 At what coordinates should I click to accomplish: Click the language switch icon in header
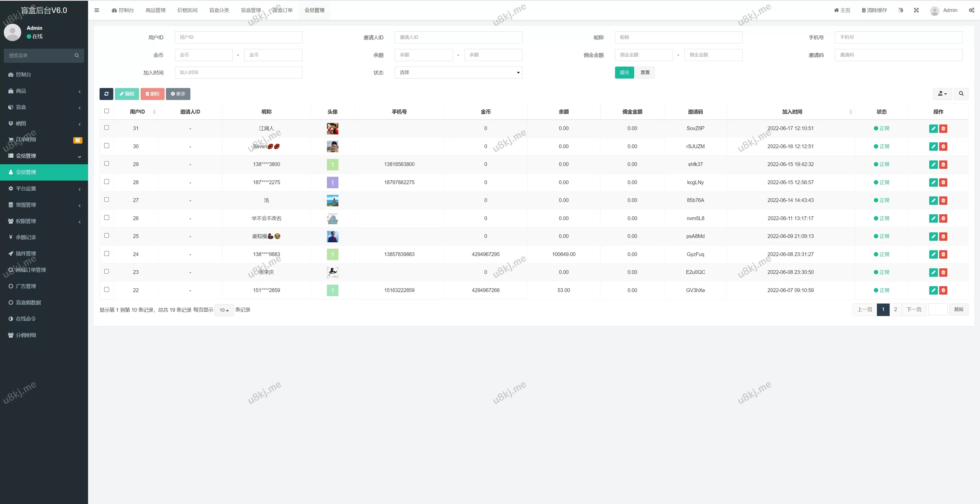click(900, 10)
